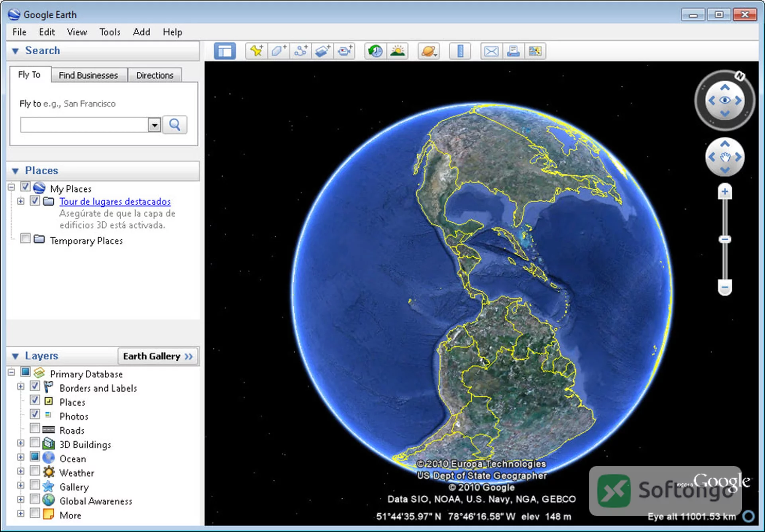Zoom out with the minus button
Screen dimensions: 765x532
pos(725,287)
